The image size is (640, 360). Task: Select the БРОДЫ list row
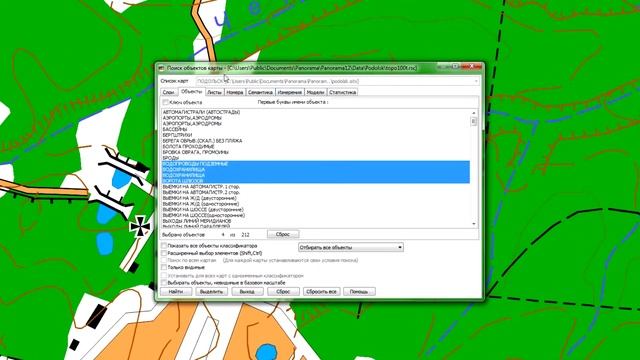(316, 158)
